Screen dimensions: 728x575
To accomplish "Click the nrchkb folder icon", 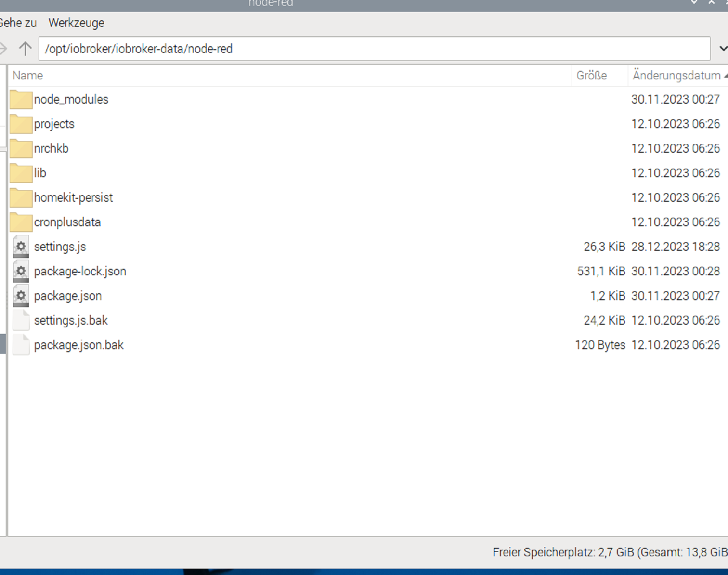I will 21,148.
